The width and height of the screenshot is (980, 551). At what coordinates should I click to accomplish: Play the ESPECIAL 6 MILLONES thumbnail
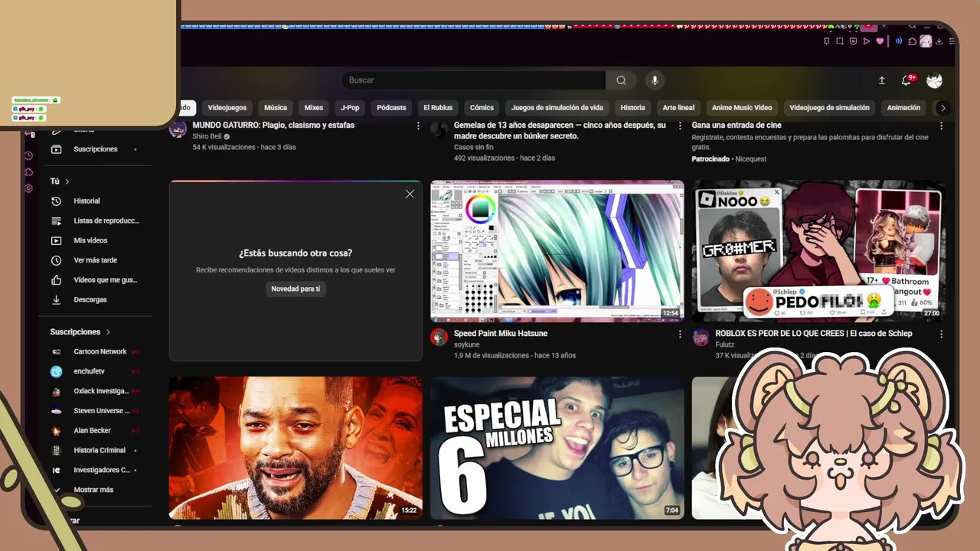(x=557, y=448)
